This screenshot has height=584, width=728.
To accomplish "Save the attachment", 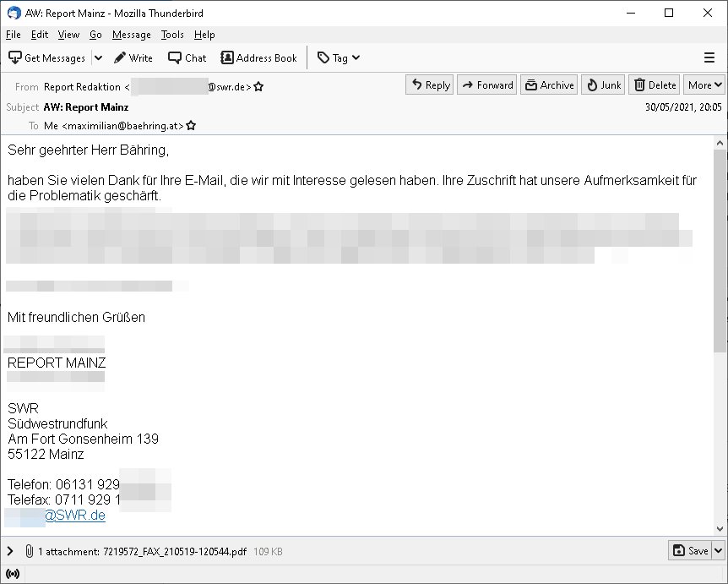I will [x=691, y=550].
